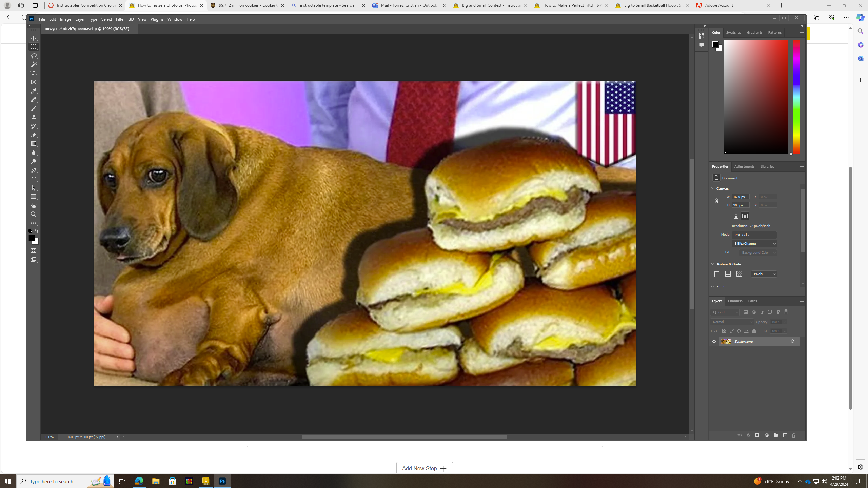Viewport: 868px width, 488px height.
Task: Select the Frame tool
Action: point(34,82)
